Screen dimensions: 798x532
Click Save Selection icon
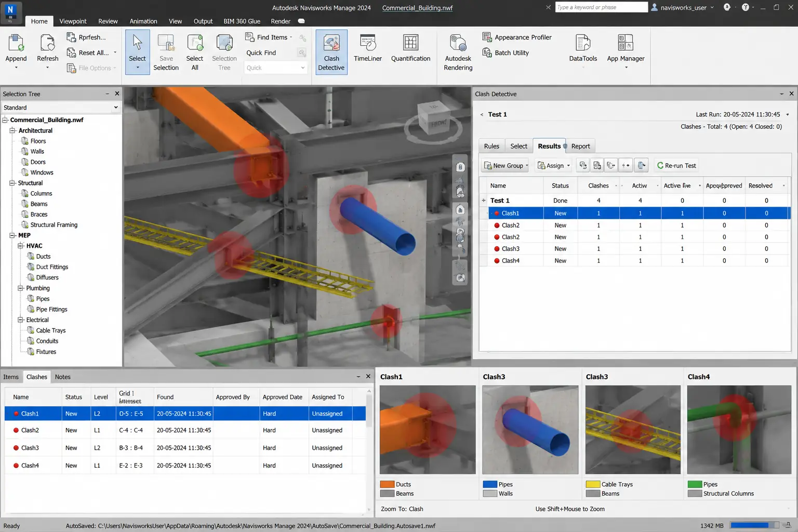pos(166,43)
